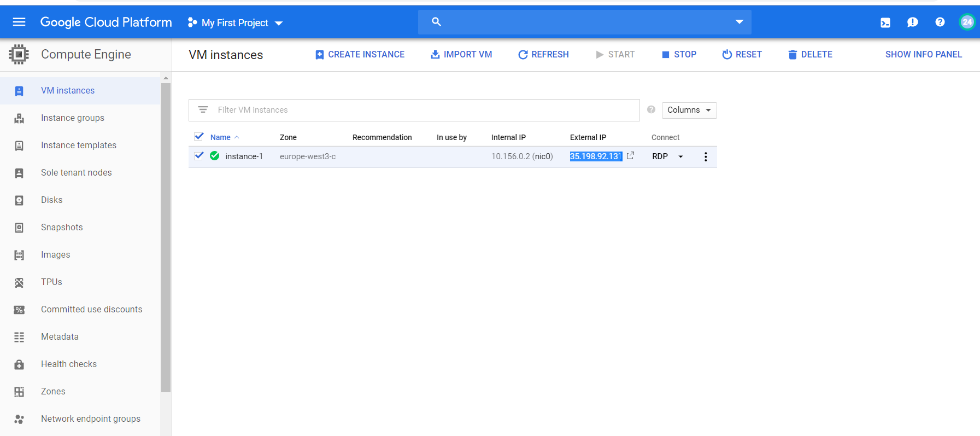The width and height of the screenshot is (980, 436).
Task: Click the Instance templates sidebar icon
Action: pyautogui.click(x=19, y=146)
